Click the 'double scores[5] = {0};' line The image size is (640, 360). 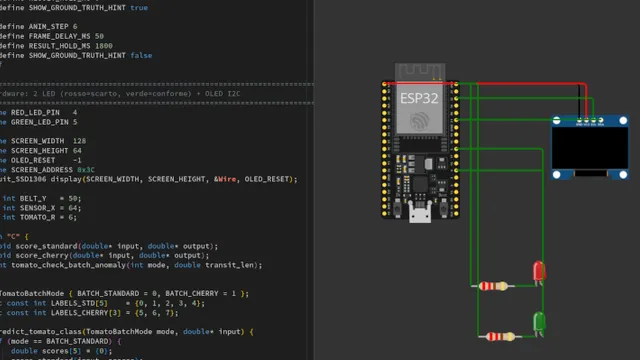pyautogui.click(x=61, y=351)
